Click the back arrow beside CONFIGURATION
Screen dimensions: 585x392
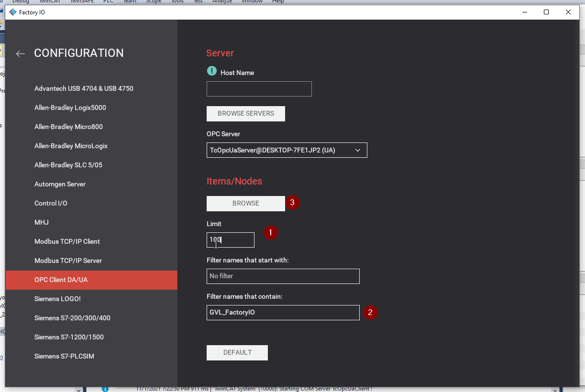[20, 54]
